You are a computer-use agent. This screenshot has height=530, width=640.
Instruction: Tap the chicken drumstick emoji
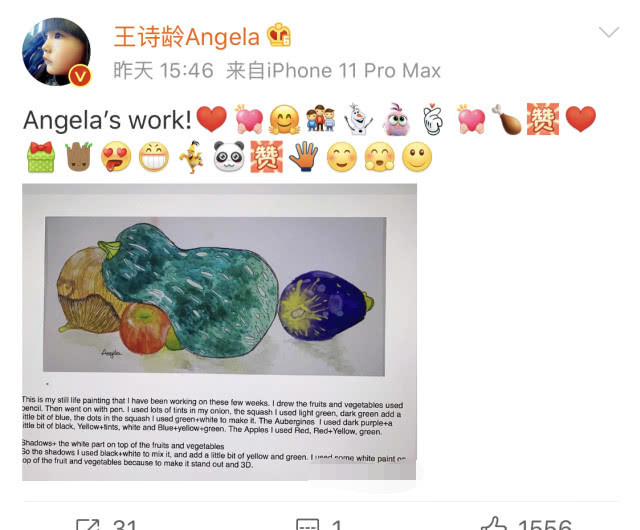(x=506, y=120)
